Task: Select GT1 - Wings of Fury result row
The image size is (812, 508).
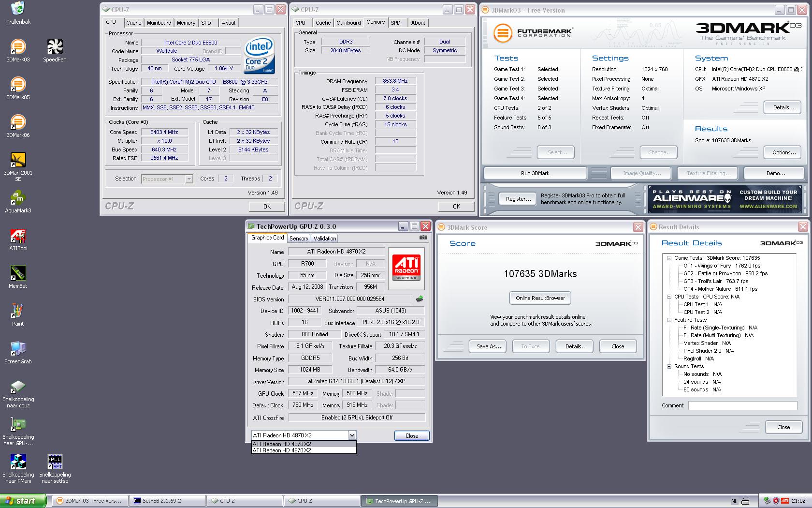Action: tap(722, 266)
